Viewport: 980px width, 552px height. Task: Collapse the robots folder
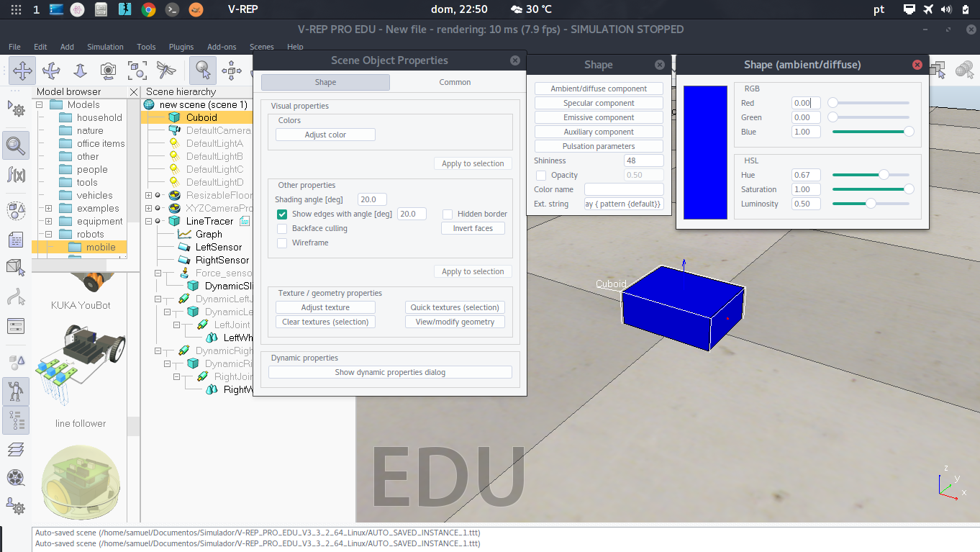tap(48, 234)
